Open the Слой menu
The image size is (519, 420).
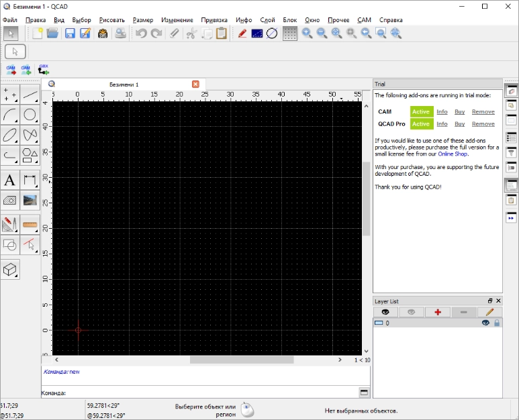pos(267,20)
